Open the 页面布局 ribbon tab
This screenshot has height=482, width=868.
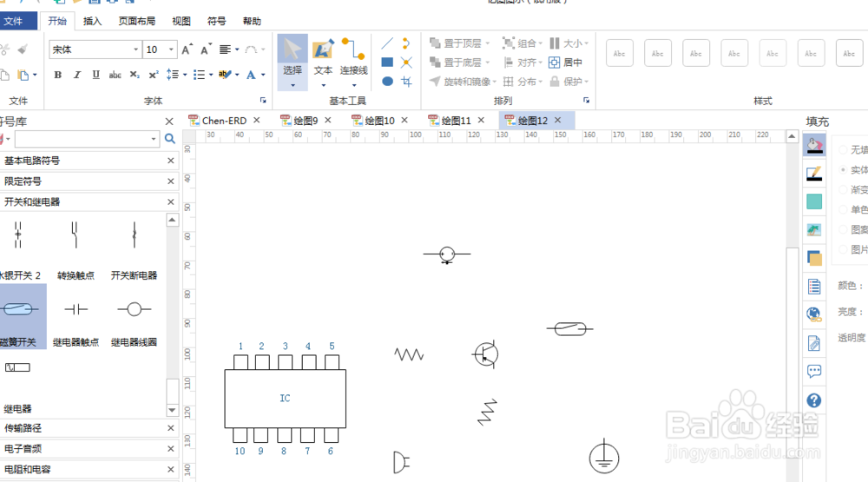pos(137,21)
